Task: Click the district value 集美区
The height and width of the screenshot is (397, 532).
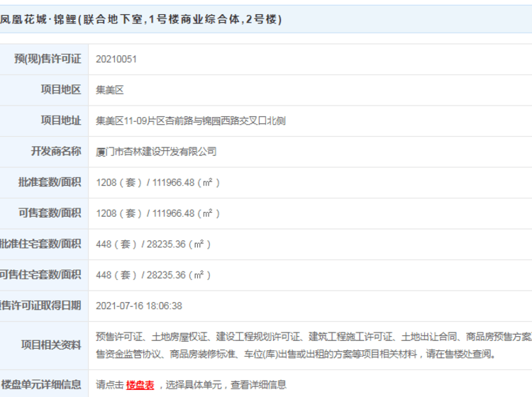Action: (x=110, y=90)
